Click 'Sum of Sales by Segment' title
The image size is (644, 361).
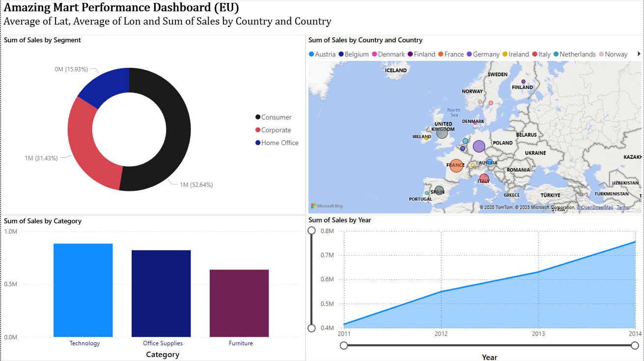coord(42,40)
